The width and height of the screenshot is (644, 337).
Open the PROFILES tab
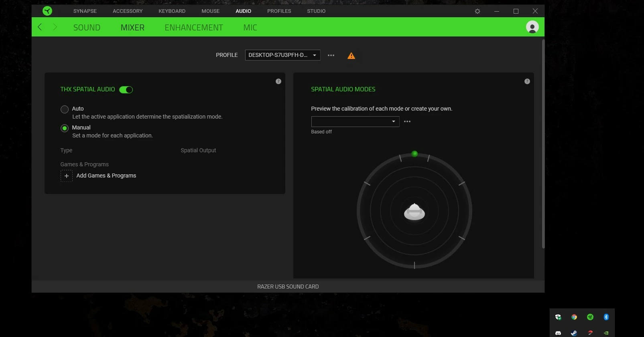279,11
